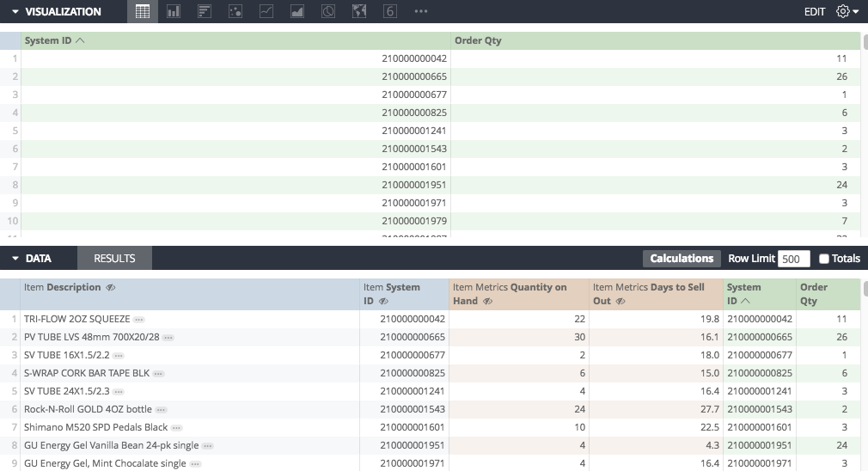
Task: Click visualization row 10 value 210000001979
Action: [414, 221]
